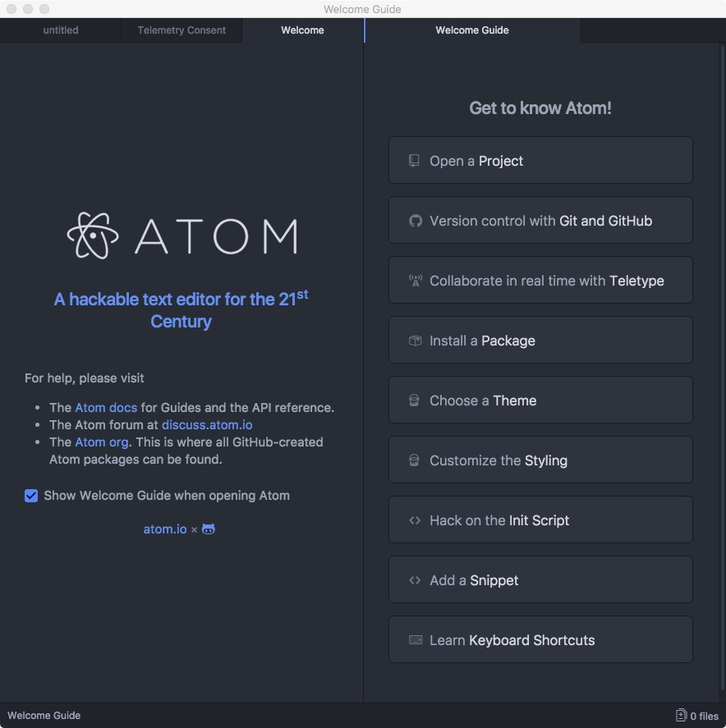Click the code brackets icon beside Hack on the Init Script

[x=415, y=520]
